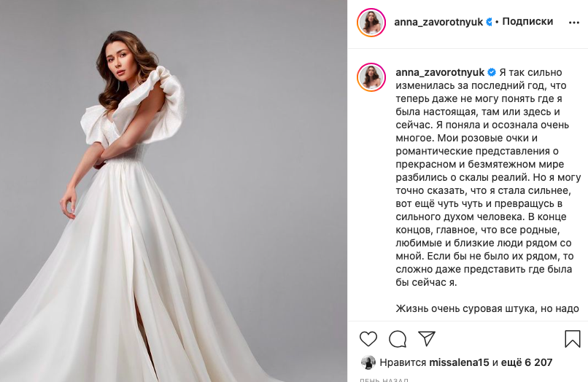The width and height of the screenshot is (588, 382).
Task: Share the post with the paper plane icon
Action: (x=427, y=338)
